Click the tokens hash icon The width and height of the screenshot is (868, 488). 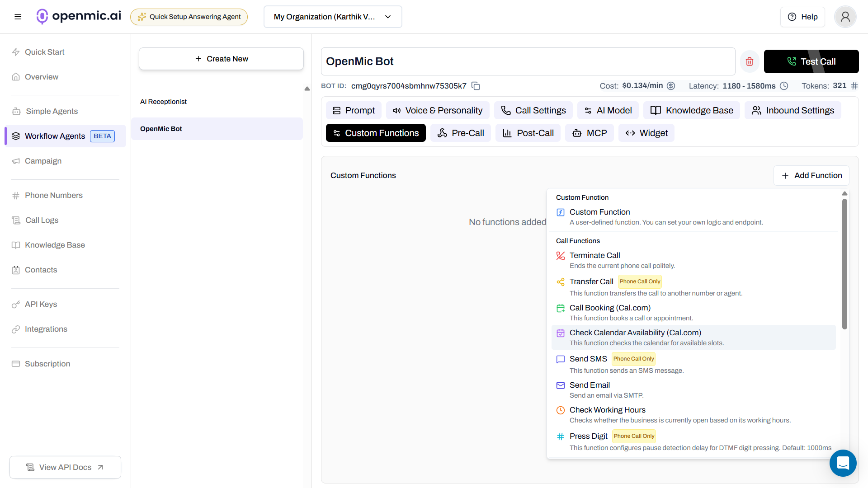[x=854, y=86]
